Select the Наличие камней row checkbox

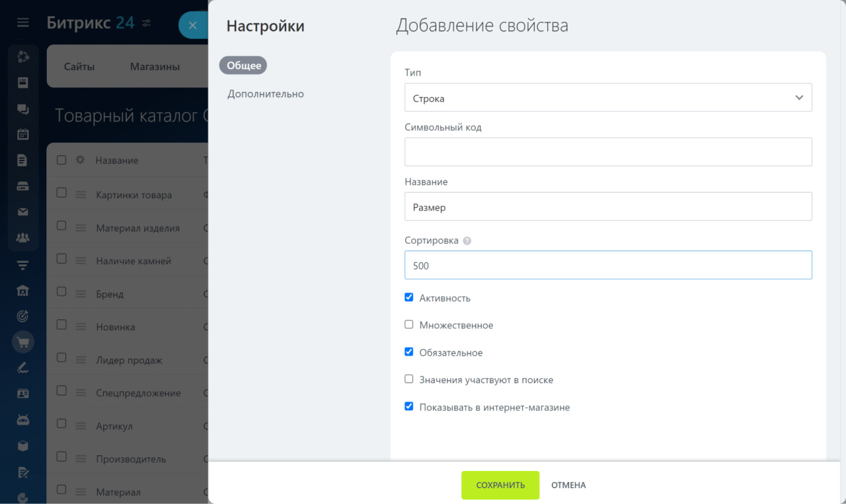point(61,258)
